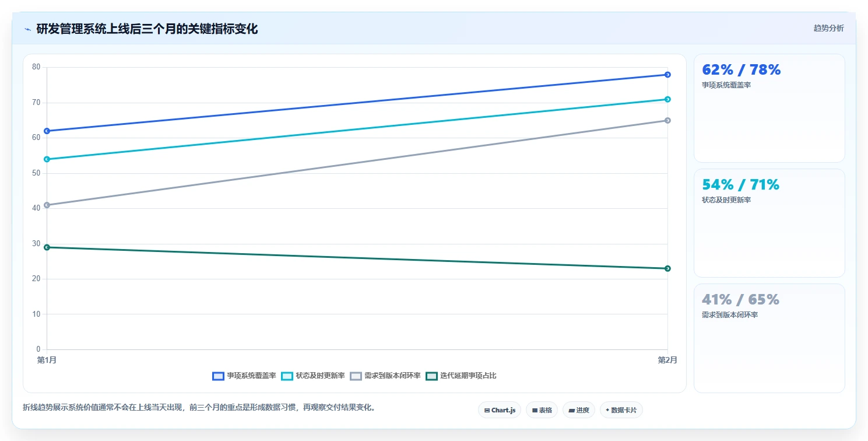Click the y-axis tick label 80
The width and height of the screenshot is (868, 441).
point(36,67)
